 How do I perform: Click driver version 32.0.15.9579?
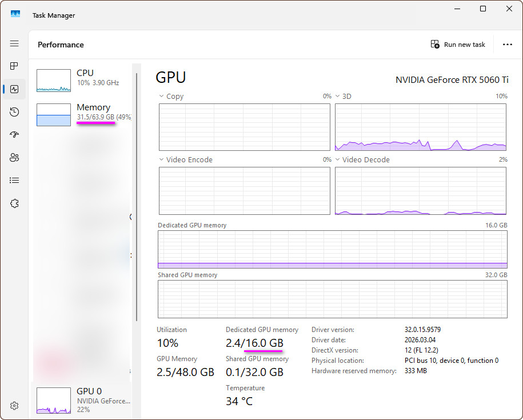pyautogui.click(x=422, y=330)
